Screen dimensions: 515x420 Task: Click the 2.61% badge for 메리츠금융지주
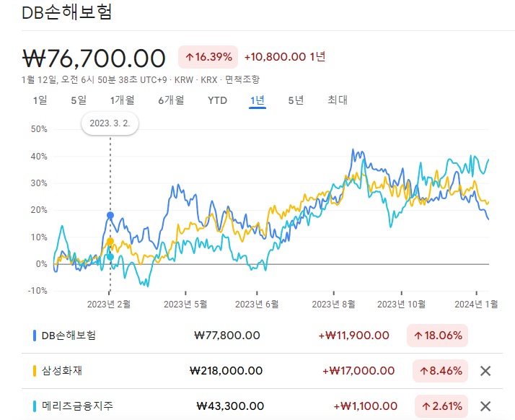pos(441,406)
